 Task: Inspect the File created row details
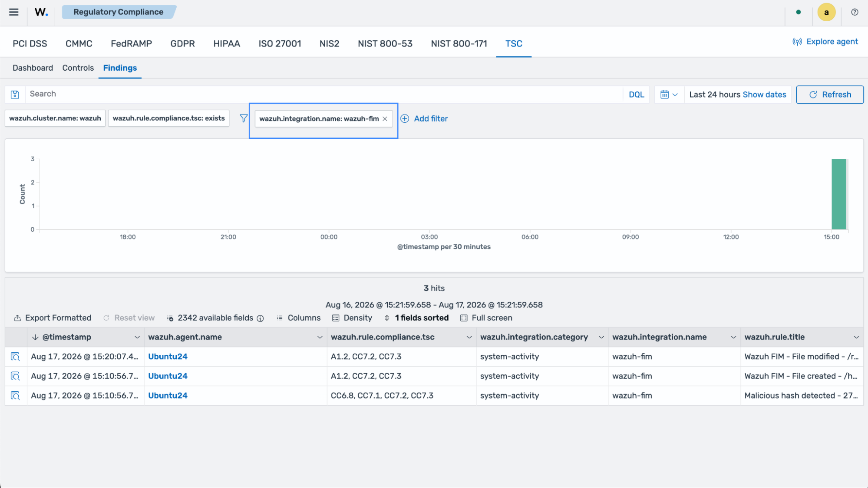(15, 376)
